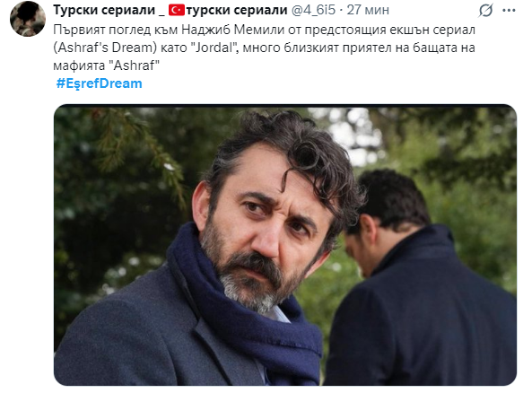The height and width of the screenshot is (393, 532).
Task: Open the @4_6i5 handle profile
Action: pyautogui.click(x=313, y=10)
